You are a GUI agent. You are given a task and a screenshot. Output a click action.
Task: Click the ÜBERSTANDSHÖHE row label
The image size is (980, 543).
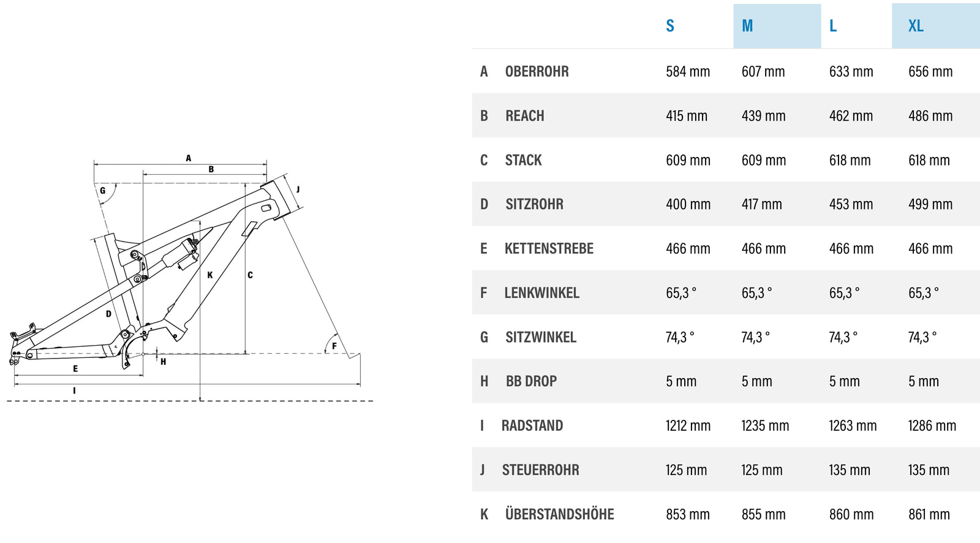click(x=559, y=514)
